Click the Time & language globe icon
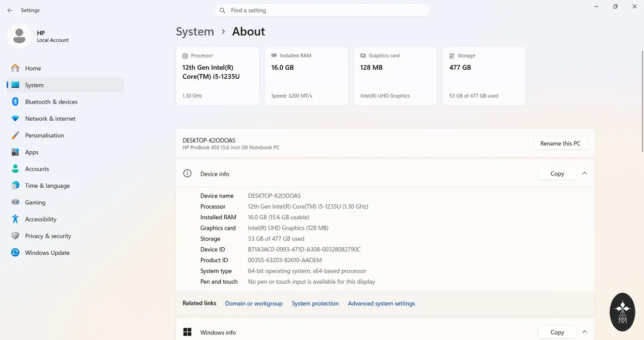644x340 pixels. pos(15,186)
